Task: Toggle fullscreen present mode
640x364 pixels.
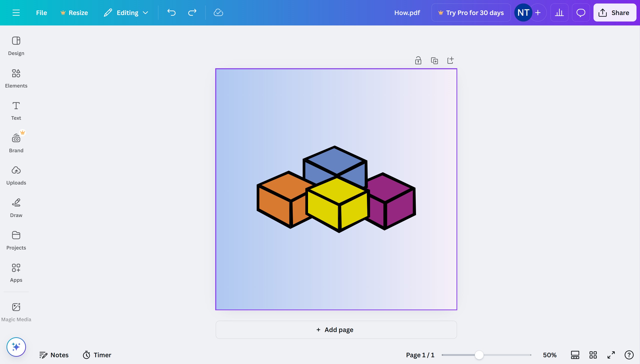Action: pos(611,355)
